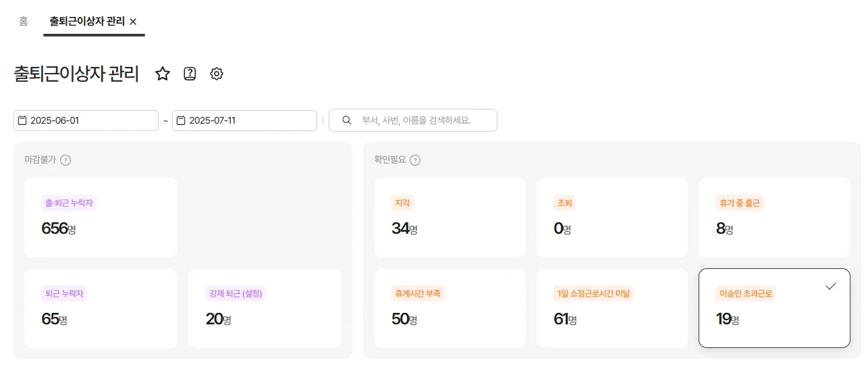Switch to the 홈 tab

[x=24, y=21]
